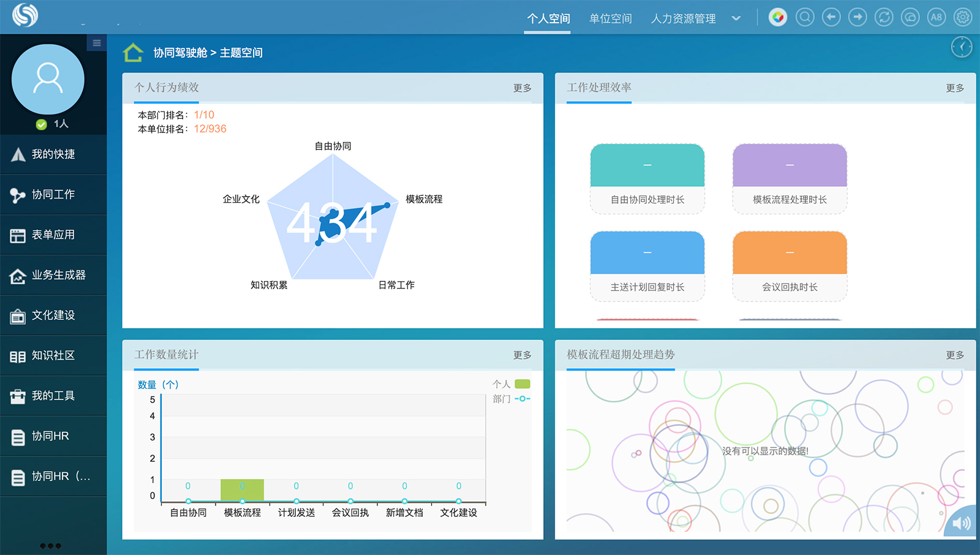This screenshot has height=555, width=980.
Task: Click 模板流程 radar axis label
Action: tap(424, 199)
